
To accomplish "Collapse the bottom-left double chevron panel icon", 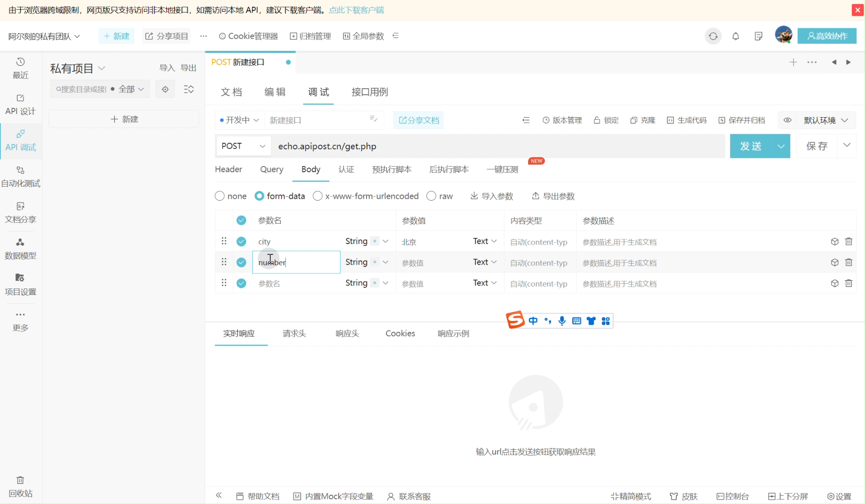I will point(219,496).
